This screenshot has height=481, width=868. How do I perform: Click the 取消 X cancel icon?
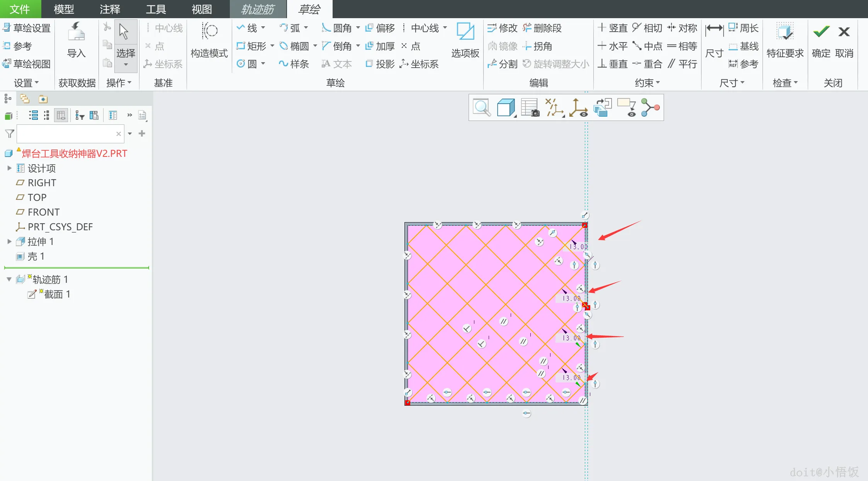844,32
